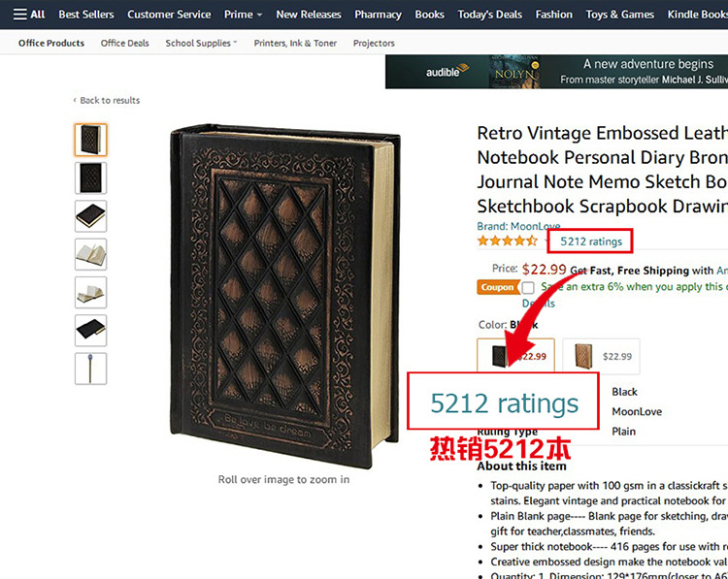This screenshot has width=728, height=579.
Task: View the angled closed notebook thumbnail
Action: [90, 216]
